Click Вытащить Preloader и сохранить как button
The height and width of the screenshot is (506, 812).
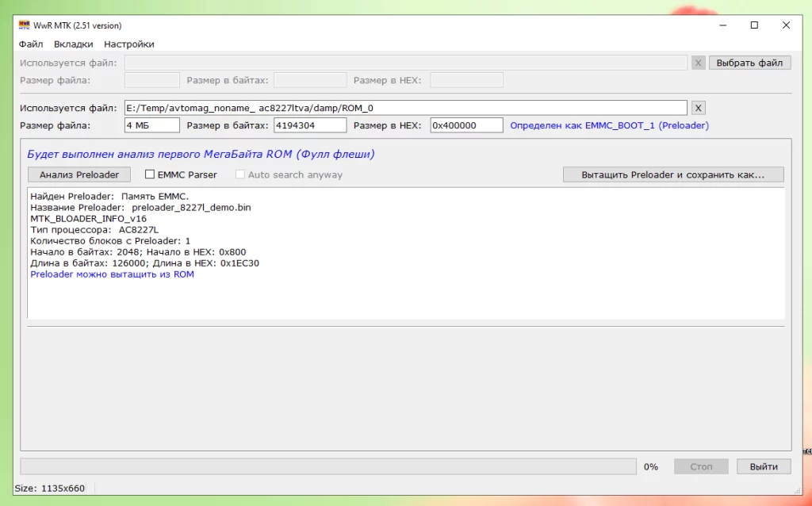[x=673, y=174]
